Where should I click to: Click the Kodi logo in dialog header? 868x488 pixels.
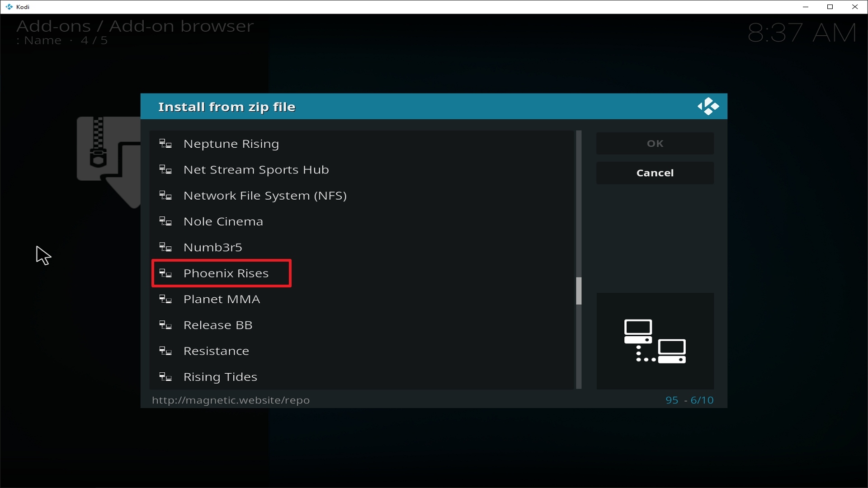[x=708, y=107]
